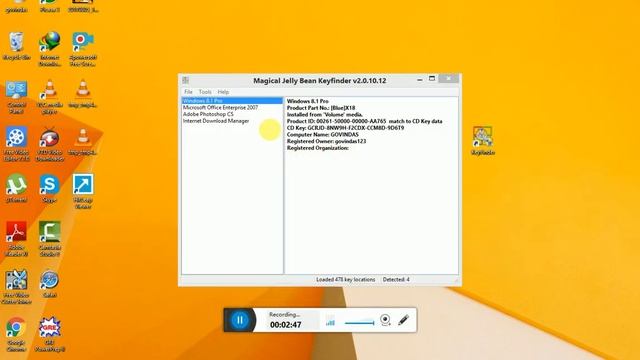Select Microsoft Office Enterprise 2007 entry
This screenshot has width=640, height=360.
(x=220, y=107)
